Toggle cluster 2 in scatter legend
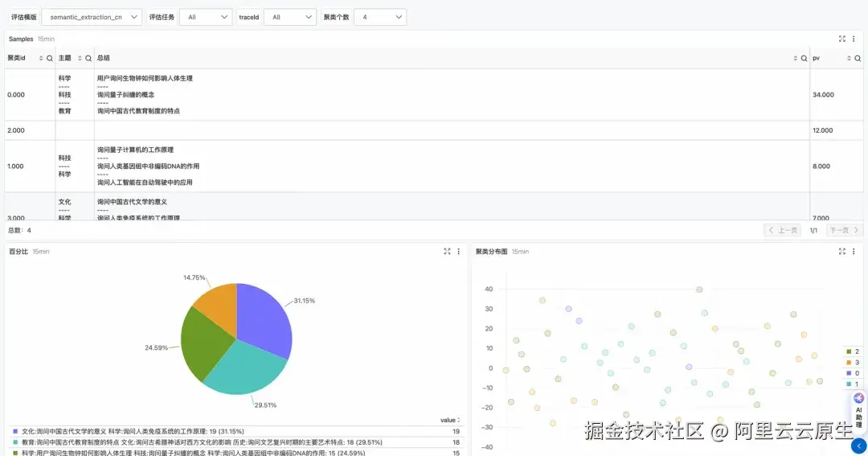This screenshot has width=868, height=456. pos(853,351)
